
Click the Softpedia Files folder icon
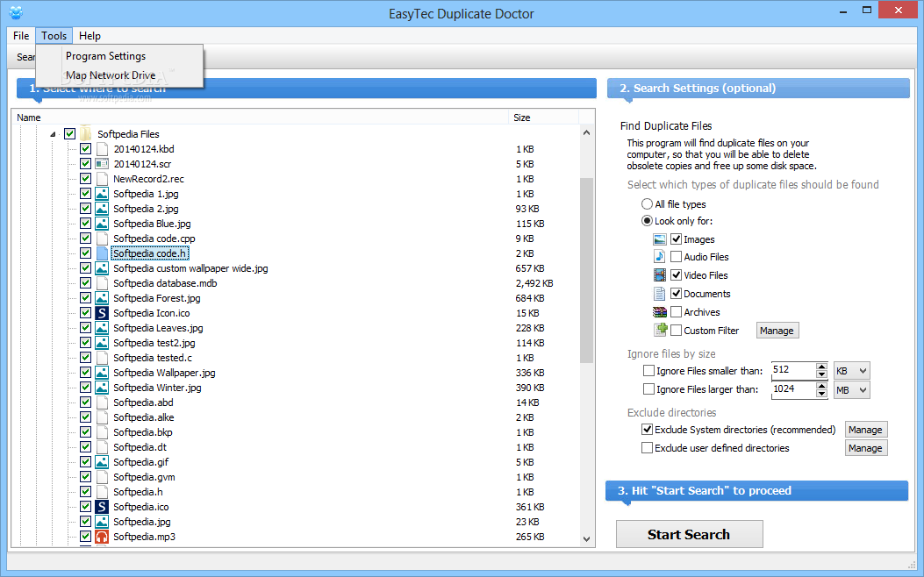86,133
